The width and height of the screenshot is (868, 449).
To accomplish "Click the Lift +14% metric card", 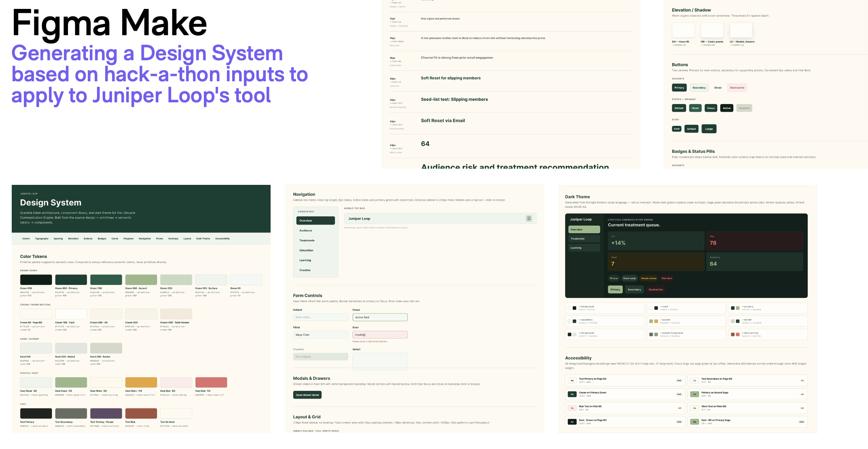I will (656, 241).
